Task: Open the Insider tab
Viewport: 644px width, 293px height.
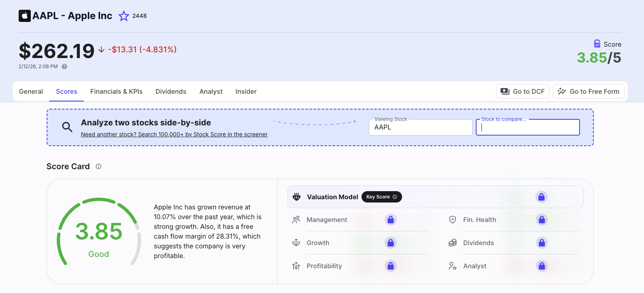Action: click(246, 91)
